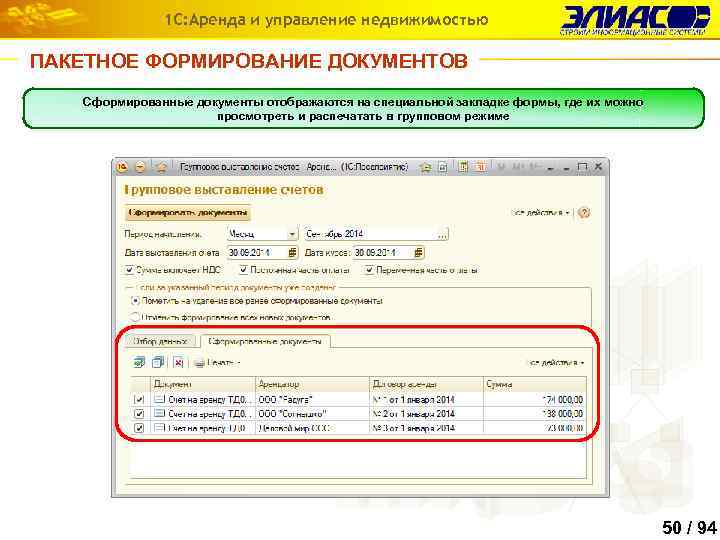Click the Сумма column header

(534, 384)
